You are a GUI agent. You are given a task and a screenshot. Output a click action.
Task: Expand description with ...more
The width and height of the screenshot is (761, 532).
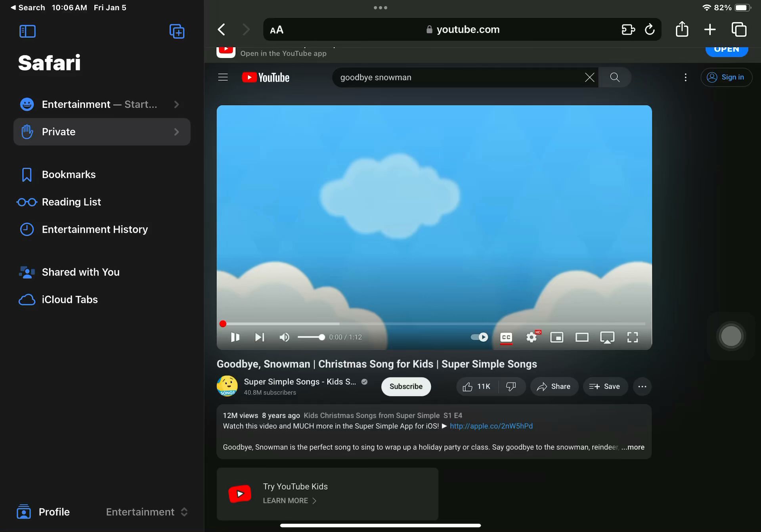633,447
